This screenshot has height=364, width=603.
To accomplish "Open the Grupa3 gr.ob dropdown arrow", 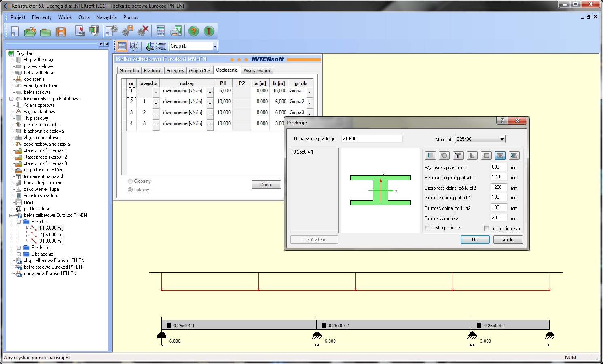I will point(310,114).
